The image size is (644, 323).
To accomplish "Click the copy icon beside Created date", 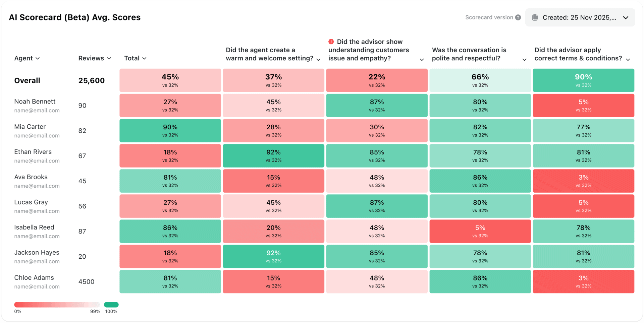I will [x=535, y=17].
